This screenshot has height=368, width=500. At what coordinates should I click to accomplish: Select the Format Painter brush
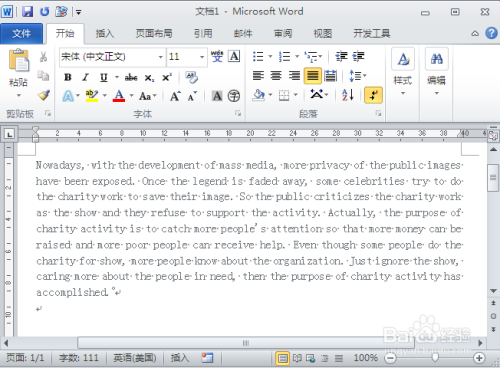[44, 95]
